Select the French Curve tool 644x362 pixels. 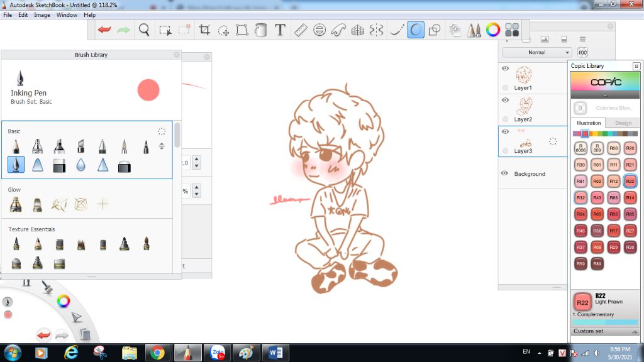click(338, 30)
